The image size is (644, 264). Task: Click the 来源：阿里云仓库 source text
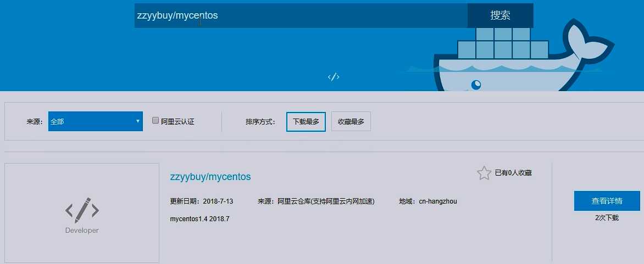click(x=316, y=201)
